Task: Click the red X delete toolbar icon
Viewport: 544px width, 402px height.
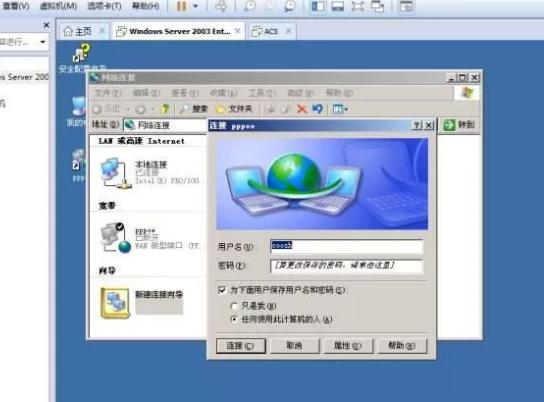Action: (x=302, y=109)
